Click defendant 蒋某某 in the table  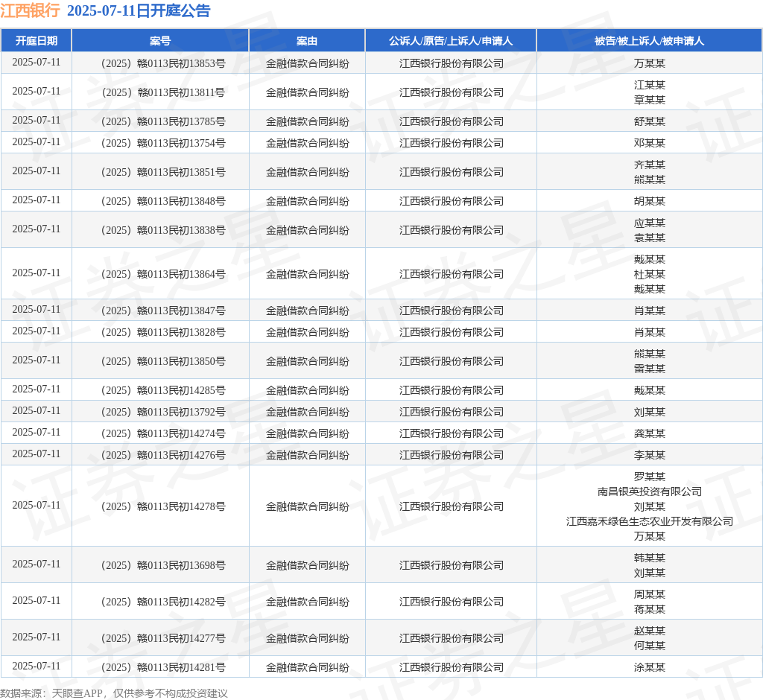click(649, 609)
